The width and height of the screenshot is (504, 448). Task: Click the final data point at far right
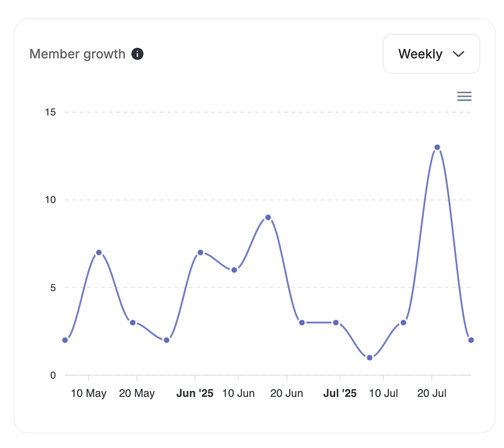[x=471, y=339]
